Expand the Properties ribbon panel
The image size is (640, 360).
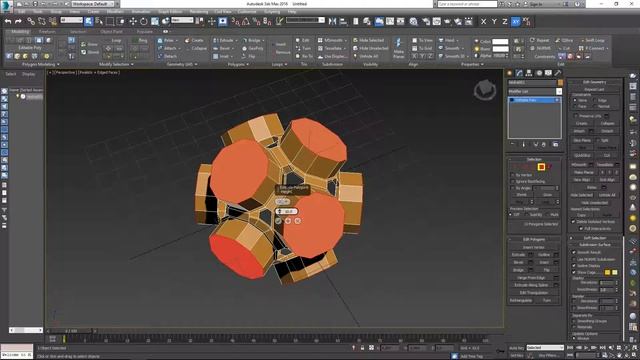pos(472,64)
